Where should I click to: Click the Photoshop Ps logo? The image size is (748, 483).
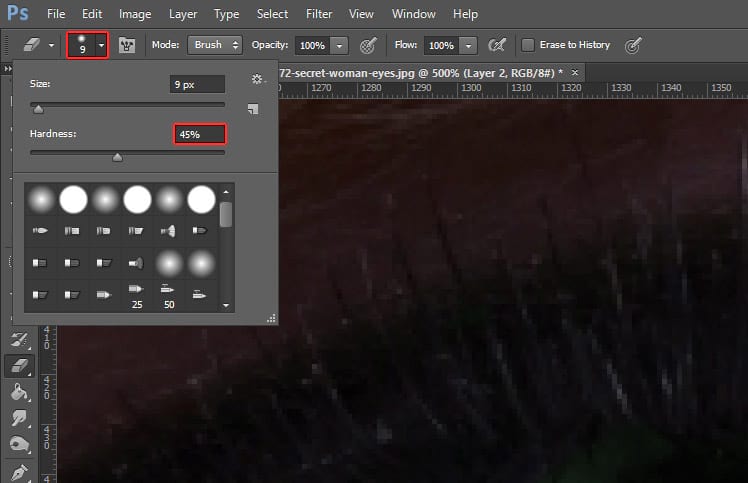click(18, 13)
